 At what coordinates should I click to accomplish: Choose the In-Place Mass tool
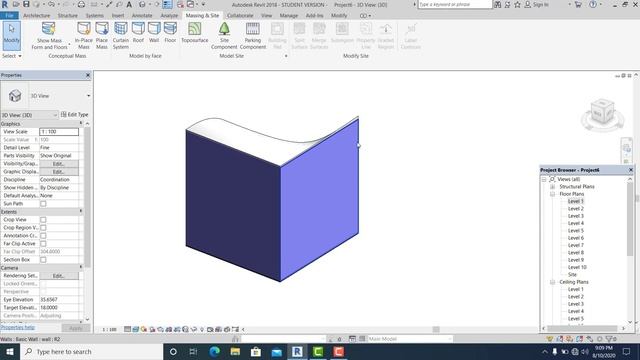pos(84,36)
